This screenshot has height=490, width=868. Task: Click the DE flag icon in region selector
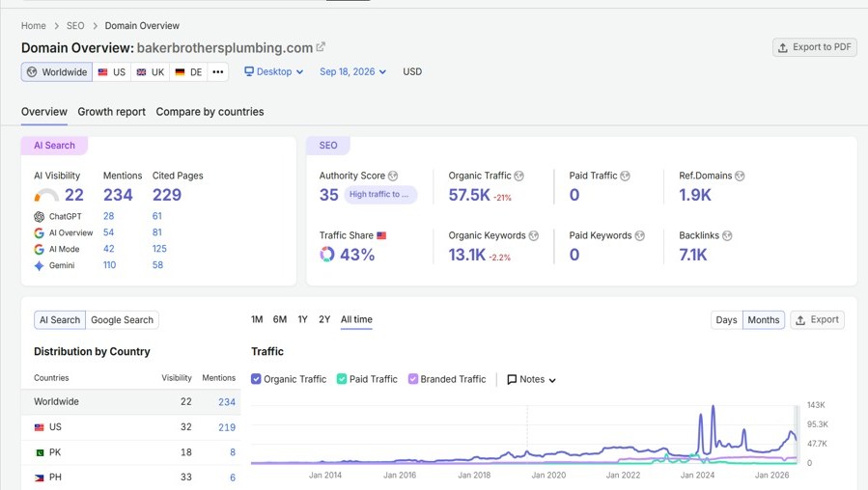coord(180,72)
